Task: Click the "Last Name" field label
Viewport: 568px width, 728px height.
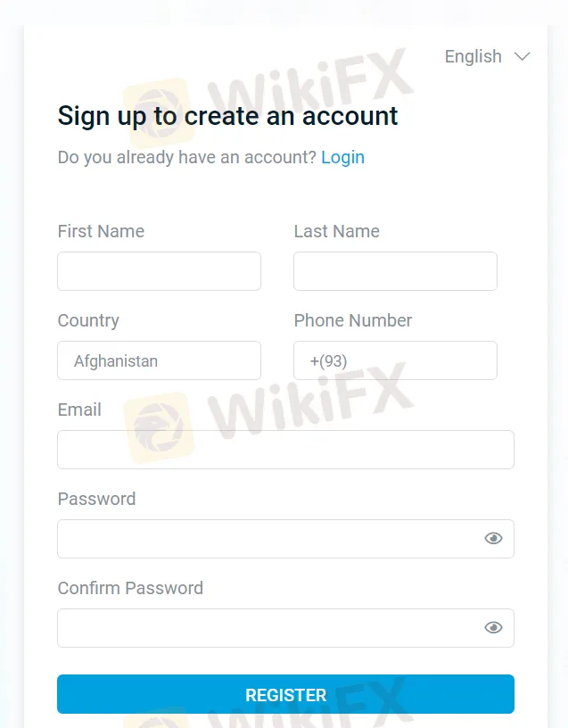Action: click(x=336, y=231)
